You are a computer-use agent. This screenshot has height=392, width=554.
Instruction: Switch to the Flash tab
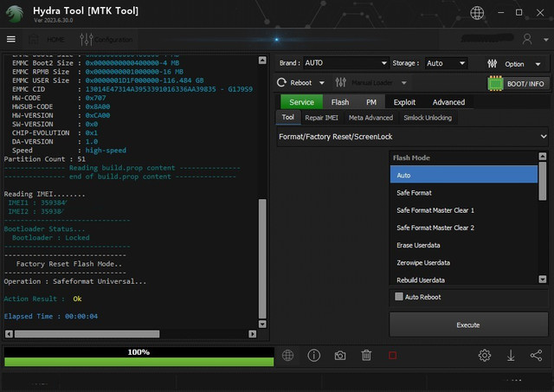340,102
